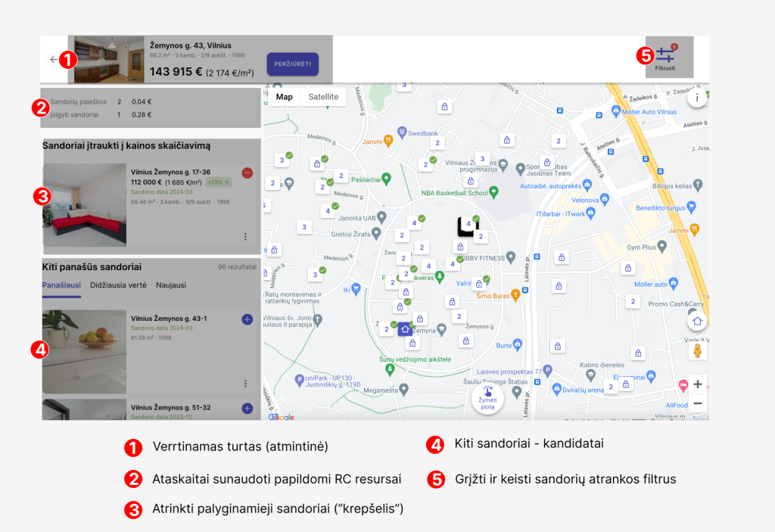Screen dimensions: 775x532
Task: Open the Filtruoti filter settings
Action: 665,58
